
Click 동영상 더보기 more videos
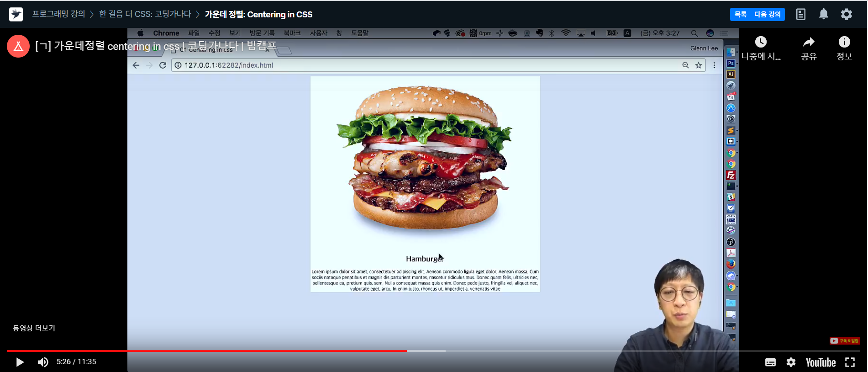34,328
